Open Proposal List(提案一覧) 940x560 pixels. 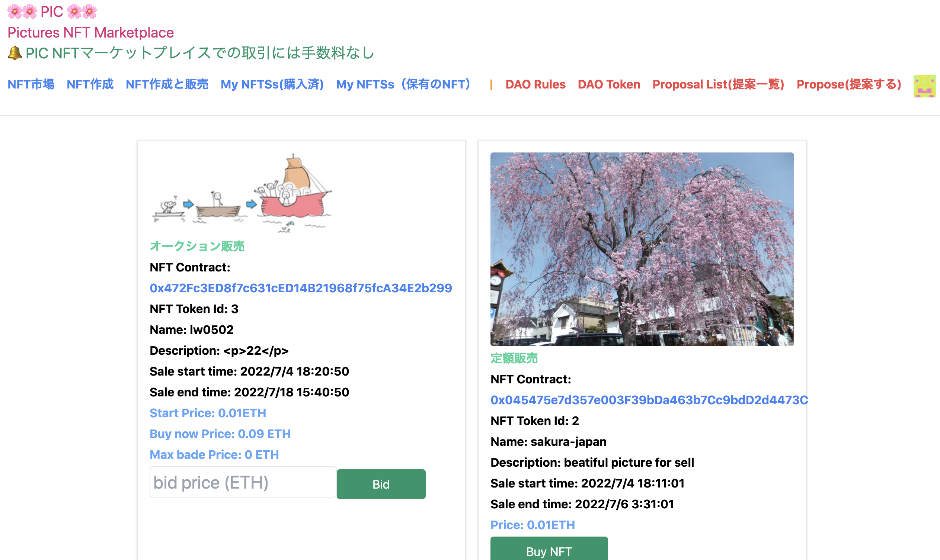[x=718, y=84]
